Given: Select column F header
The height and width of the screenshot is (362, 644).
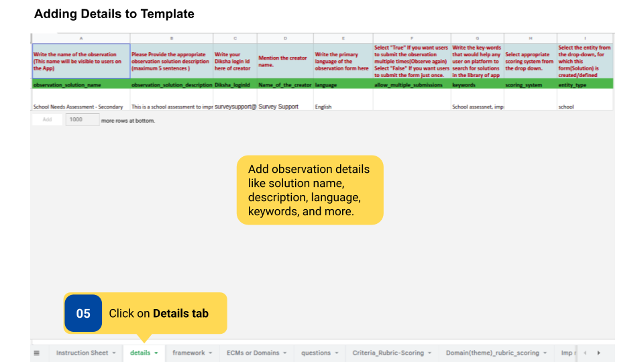Looking at the screenshot, I should point(412,38).
